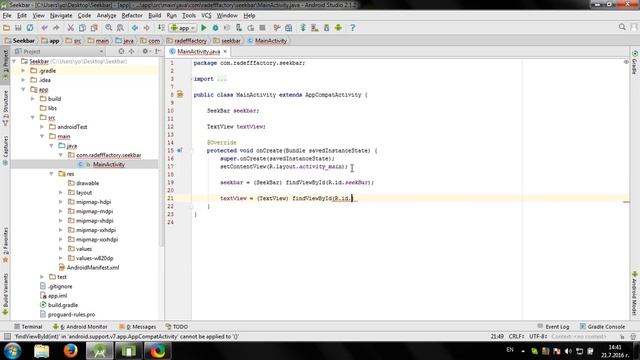
Task: Click the CRLF line separator status entry
Action: pyautogui.click(x=516, y=337)
